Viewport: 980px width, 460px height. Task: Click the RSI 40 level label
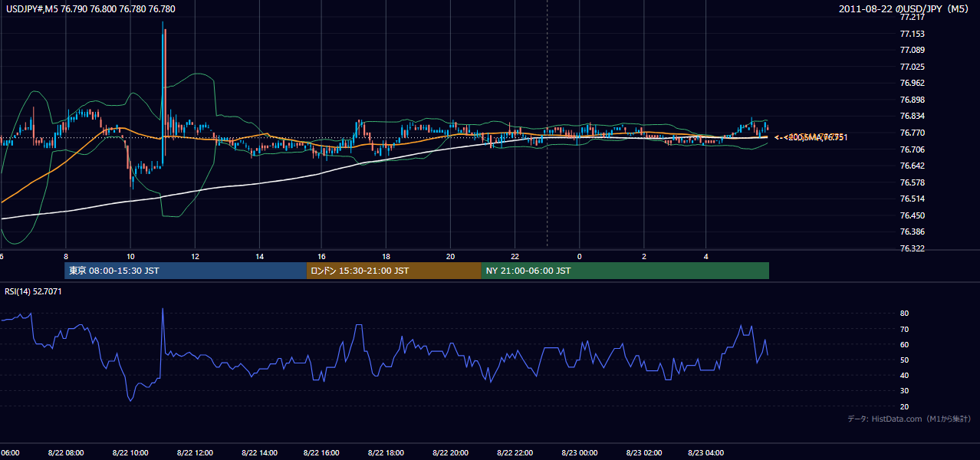coord(904,375)
